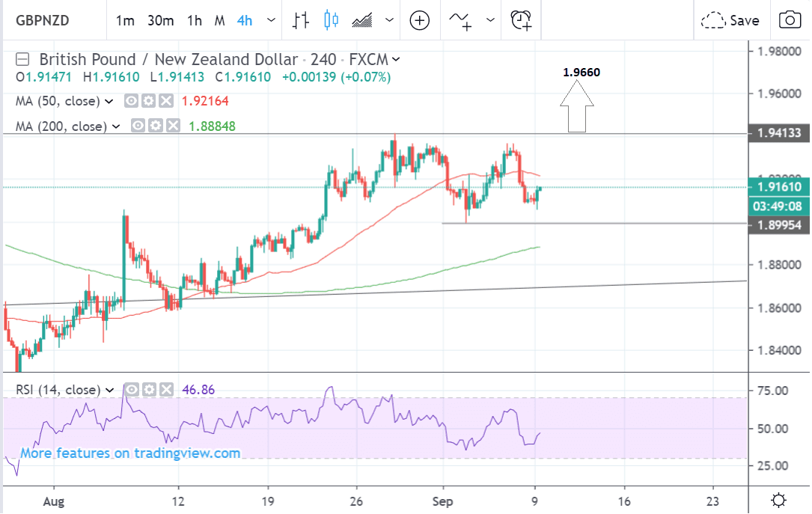Open chart settings gear at bottom right
Viewport: 812px width, 514px height.
pyautogui.click(x=778, y=500)
